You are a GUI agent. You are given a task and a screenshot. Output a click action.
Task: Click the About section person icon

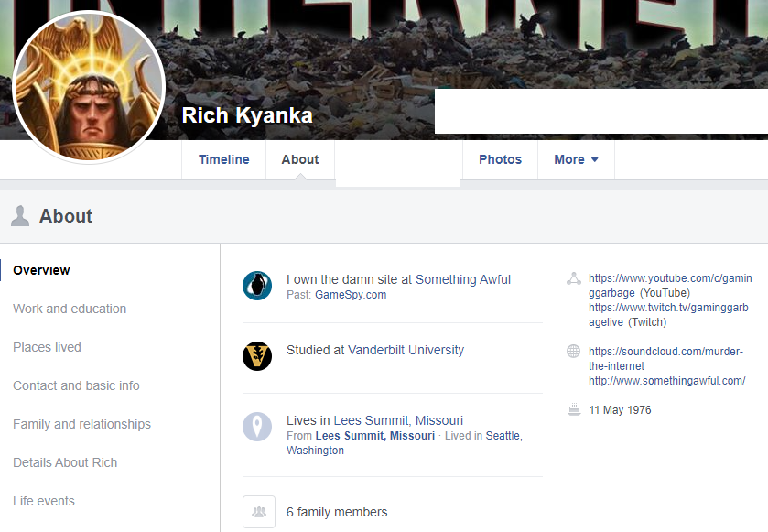[x=20, y=216]
